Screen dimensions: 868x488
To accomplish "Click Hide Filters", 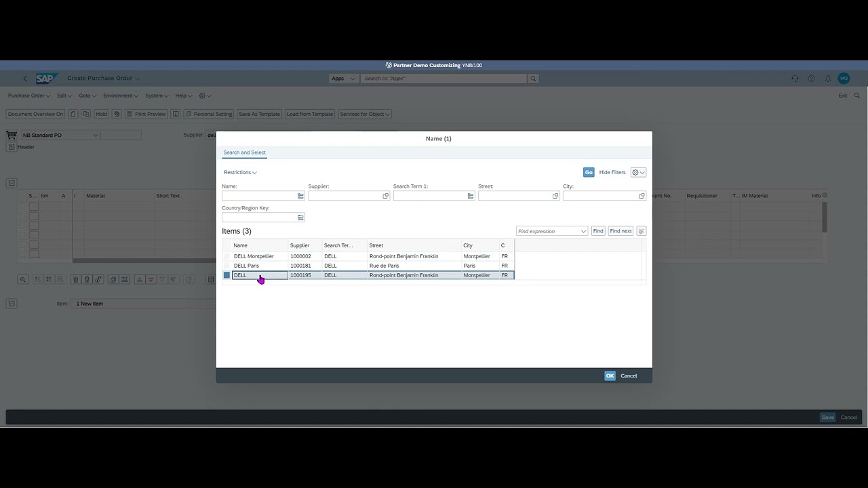I will tap(612, 172).
